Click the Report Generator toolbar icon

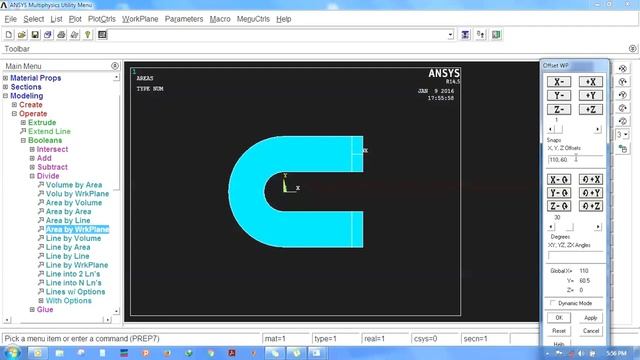(74, 35)
